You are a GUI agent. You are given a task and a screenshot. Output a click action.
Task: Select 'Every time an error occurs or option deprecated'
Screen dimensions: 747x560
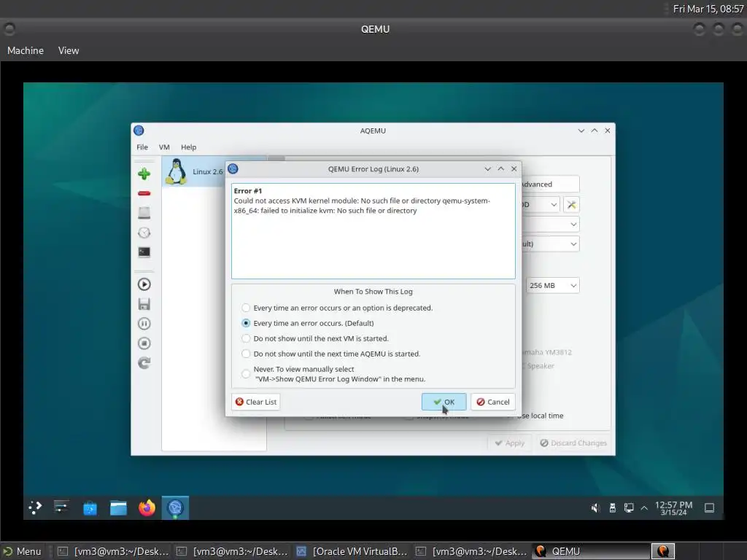pos(246,308)
